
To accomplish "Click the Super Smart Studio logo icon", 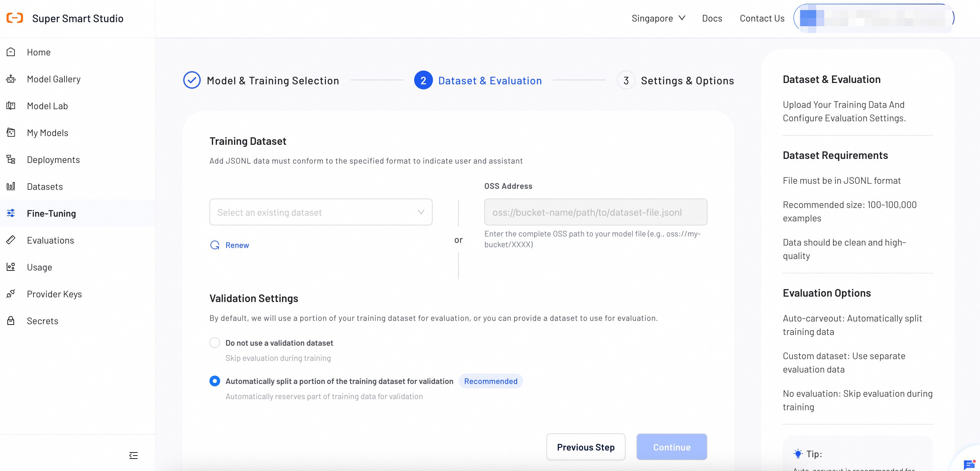I will pyautogui.click(x=15, y=18).
